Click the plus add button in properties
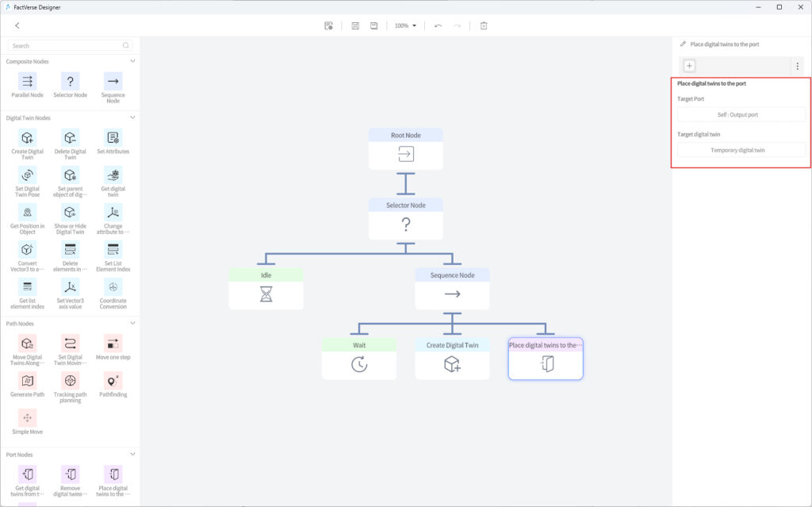The height and width of the screenshot is (507, 812). 689,66
